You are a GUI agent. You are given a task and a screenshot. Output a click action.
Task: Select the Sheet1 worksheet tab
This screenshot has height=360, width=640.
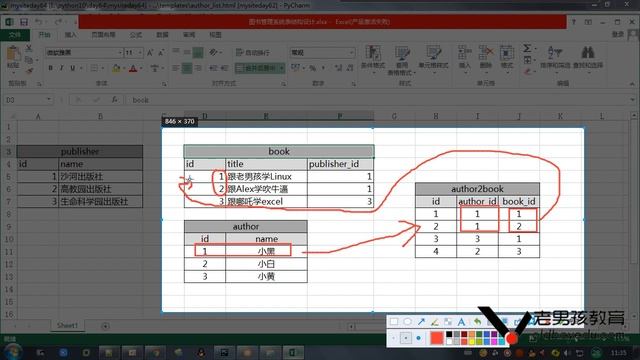coord(67,326)
